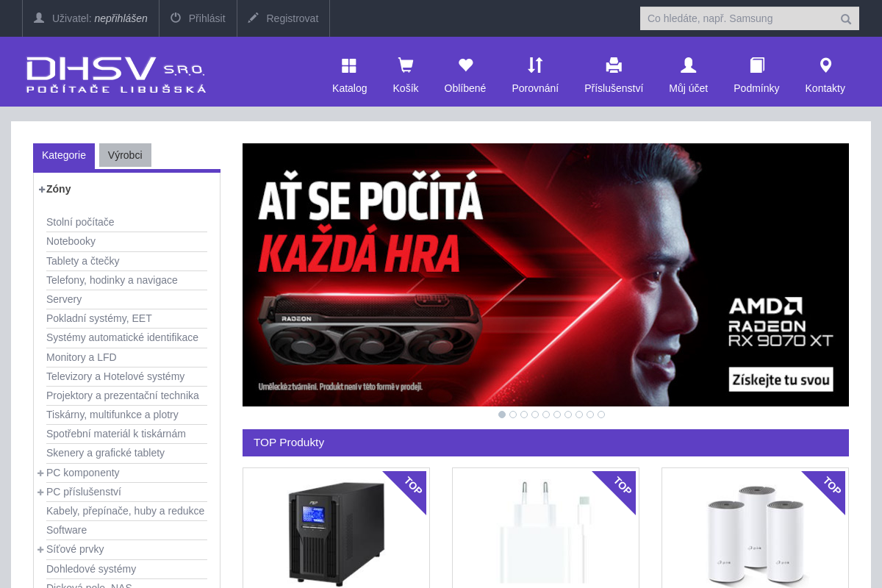Image resolution: width=882 pixels, height=588 pixels.
Task: Click the nepřihlášen user status text
Action: pyautogui.click(x=121, y=18)
